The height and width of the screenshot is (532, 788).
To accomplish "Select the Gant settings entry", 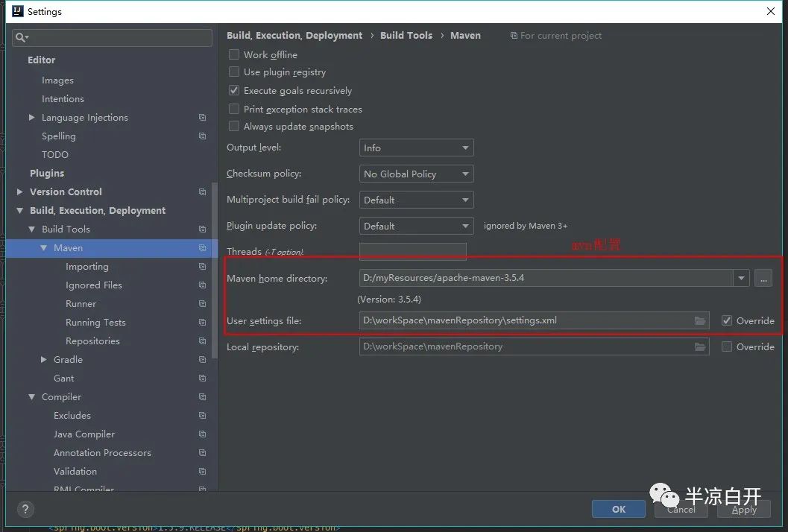I will click(64, 379).
